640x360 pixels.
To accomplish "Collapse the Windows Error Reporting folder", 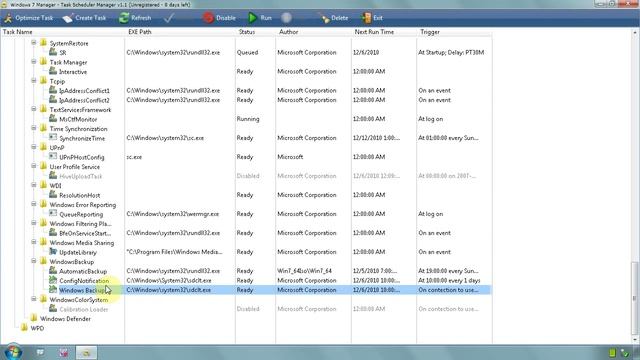I will 34,204.
